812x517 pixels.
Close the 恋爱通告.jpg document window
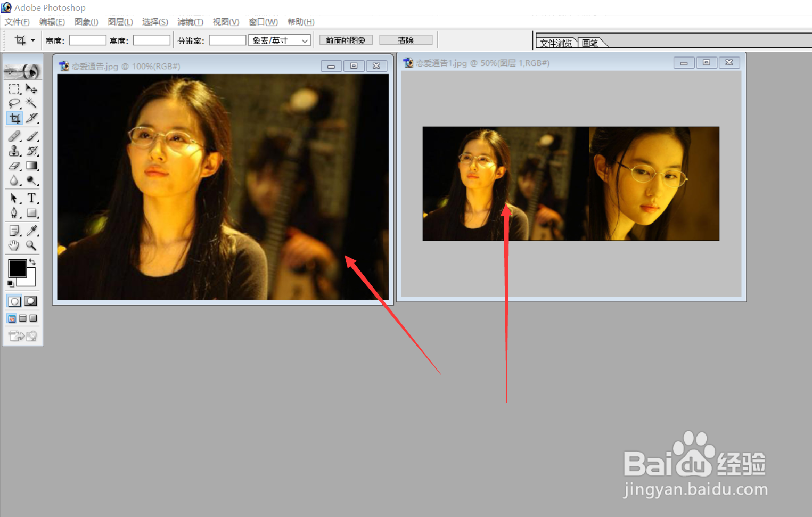pyautogui.click(x=376, y=66)
